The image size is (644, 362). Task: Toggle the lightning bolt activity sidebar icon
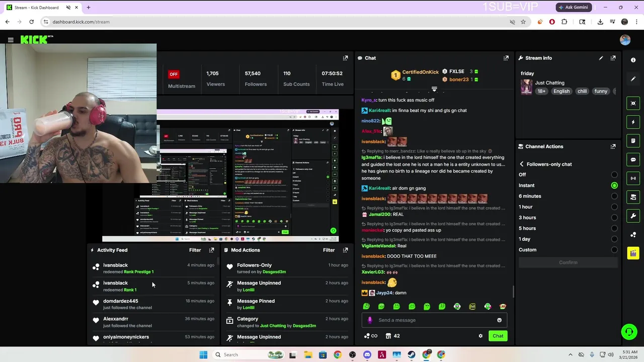(633, 122)
